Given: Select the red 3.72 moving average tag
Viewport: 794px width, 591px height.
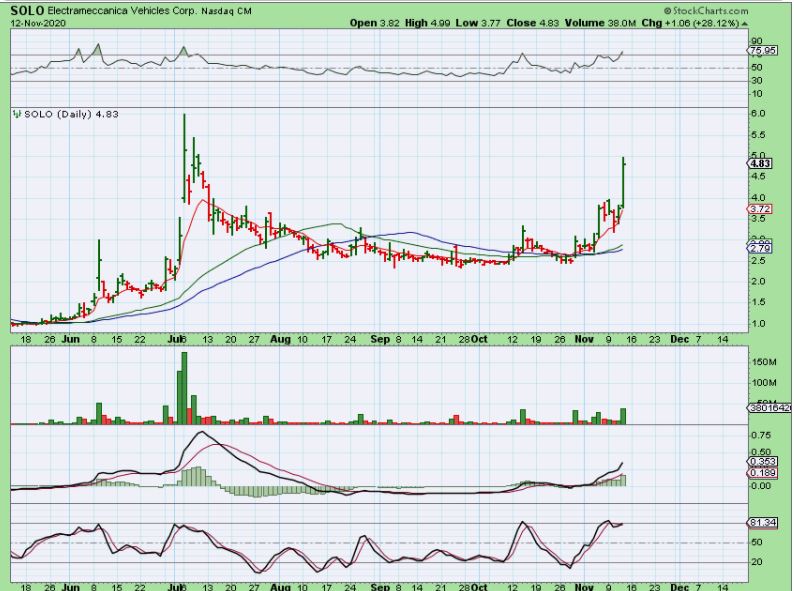Looking at the screenshot, I should tap(759, 209).
